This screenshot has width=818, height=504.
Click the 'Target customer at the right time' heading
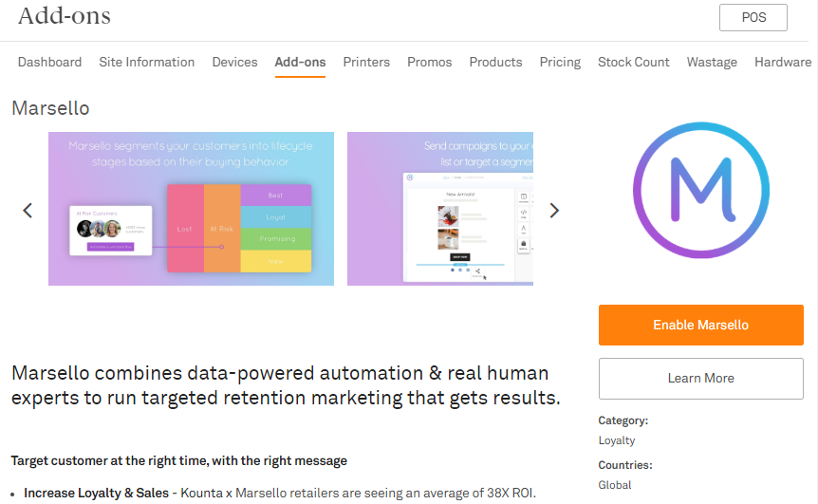(179, 460)
